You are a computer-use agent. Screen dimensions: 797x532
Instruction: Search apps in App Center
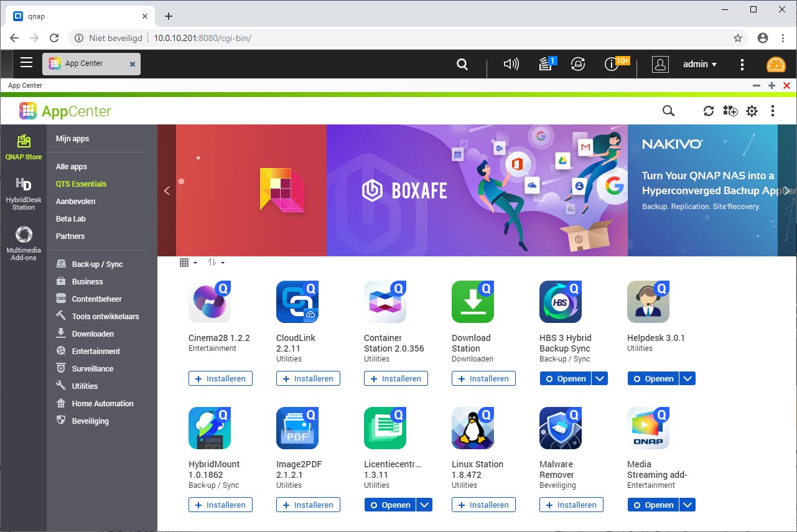click(668, 111)
